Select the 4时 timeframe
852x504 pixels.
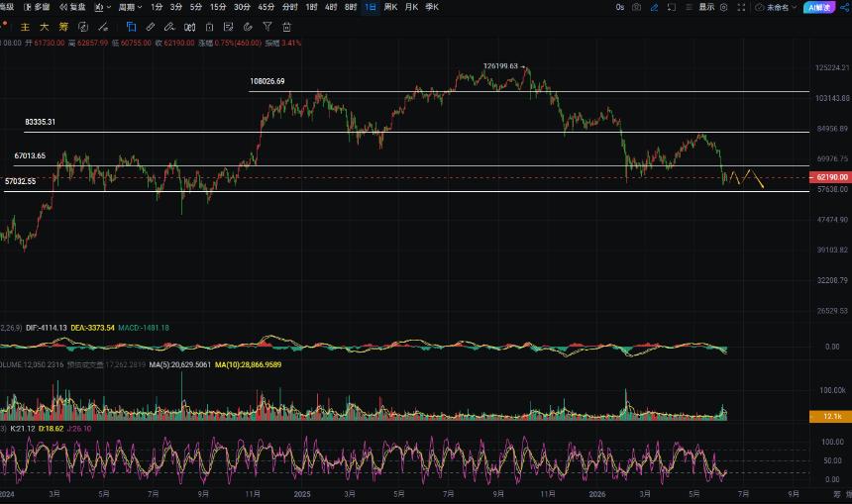point(331,7)
